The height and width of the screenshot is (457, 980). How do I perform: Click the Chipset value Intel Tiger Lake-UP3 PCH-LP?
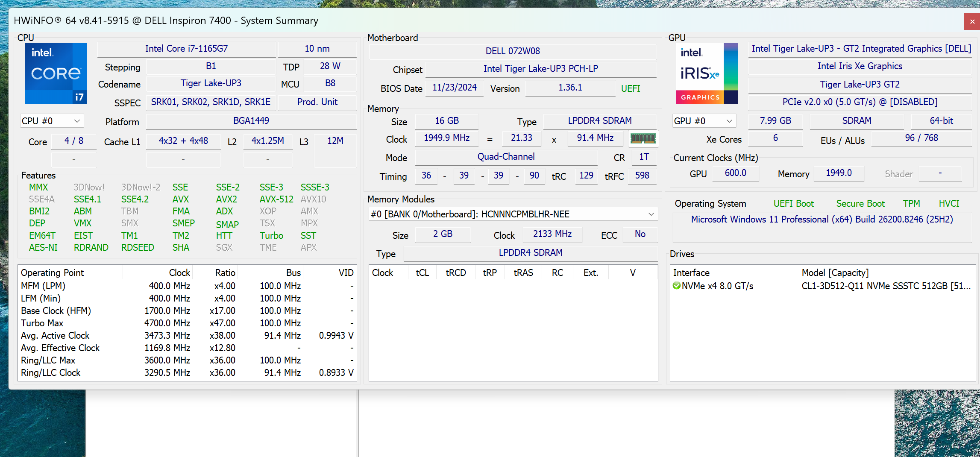pos(541,69)
